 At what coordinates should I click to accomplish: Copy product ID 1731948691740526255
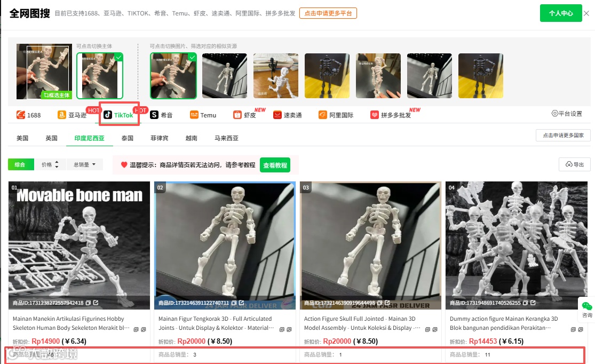pos(525,303)
